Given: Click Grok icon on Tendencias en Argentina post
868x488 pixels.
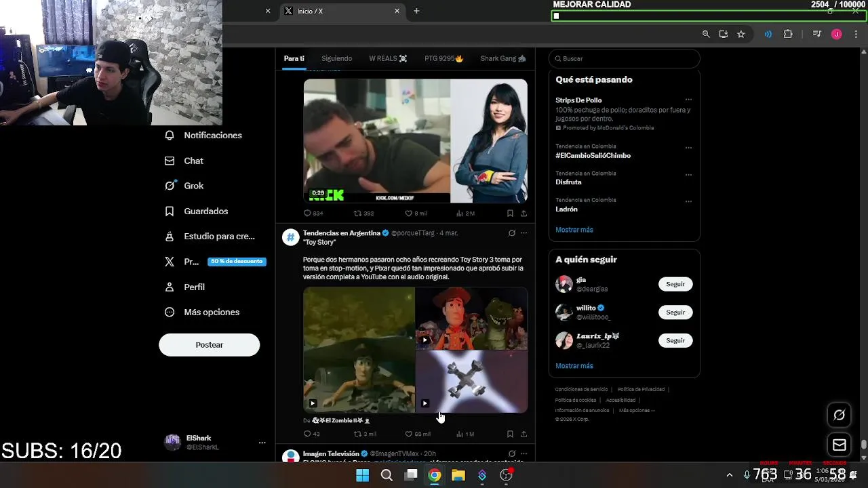Looking at the screenshot, I should pos(511,233).
